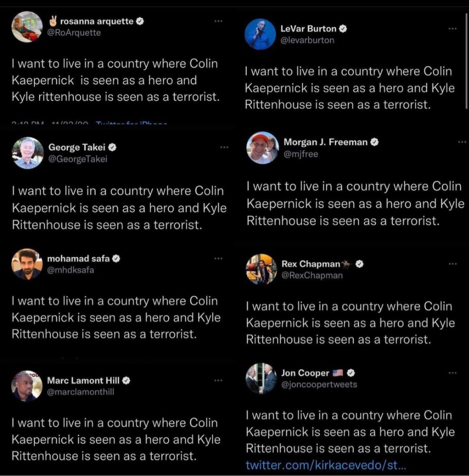Image resolution: width=469 pixels, height=476 pixels.
Task: Click the @GeorgeTakei handle
Action: 78,159
